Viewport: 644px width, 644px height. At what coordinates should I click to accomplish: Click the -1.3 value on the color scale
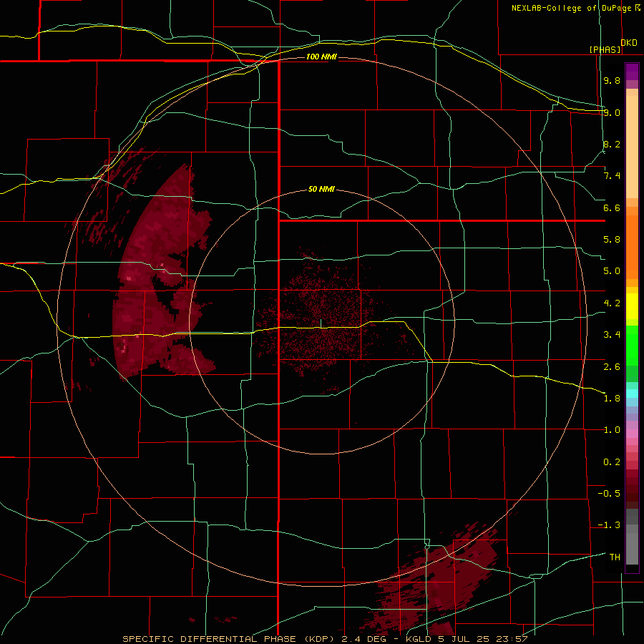[x=609, y=525]
